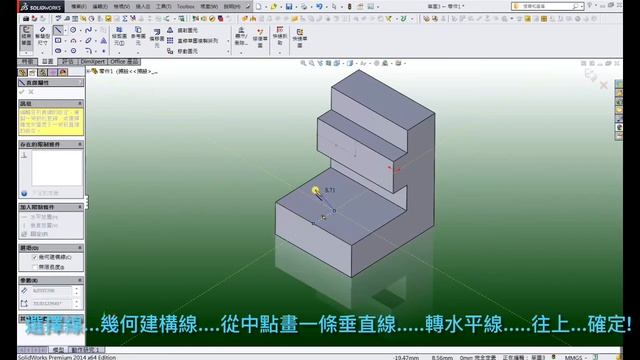
Task: Click Zoom to Area in the heads-up toolbar
Action: pyautogui.click(x=311, y=63)
